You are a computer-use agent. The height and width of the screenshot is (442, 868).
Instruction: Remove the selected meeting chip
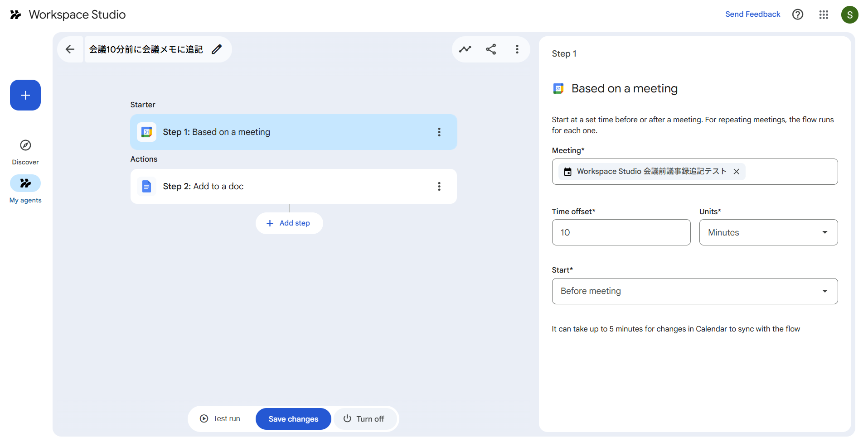(737, 172)
